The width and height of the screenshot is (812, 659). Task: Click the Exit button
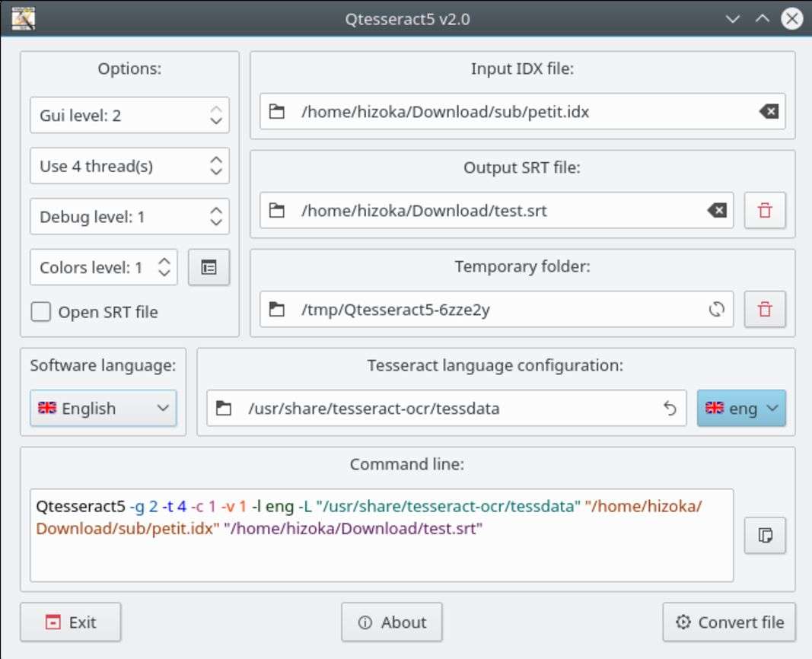click(70, 622)
